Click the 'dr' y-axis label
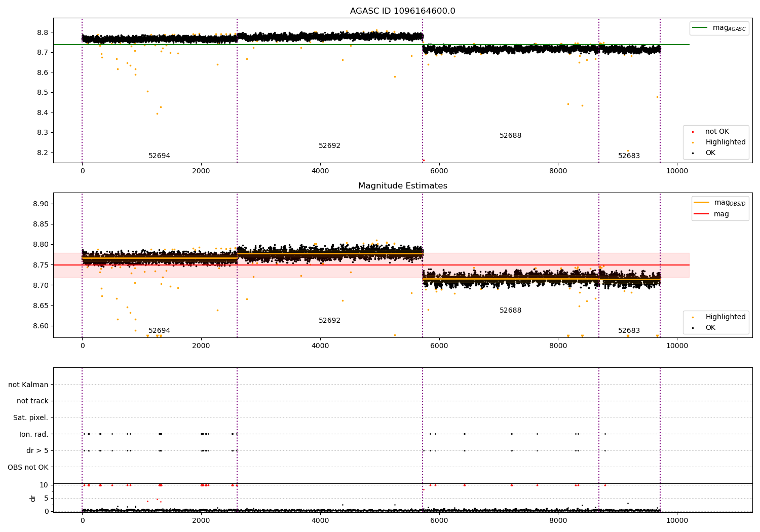The image size is (760, 532). click(33, 498)
